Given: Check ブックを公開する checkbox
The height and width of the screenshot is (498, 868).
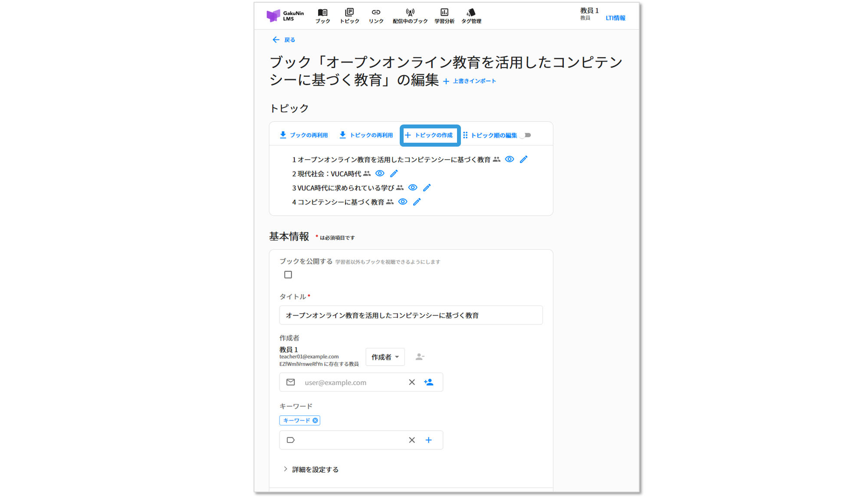Looking at the screenshot, I should 288,275.
